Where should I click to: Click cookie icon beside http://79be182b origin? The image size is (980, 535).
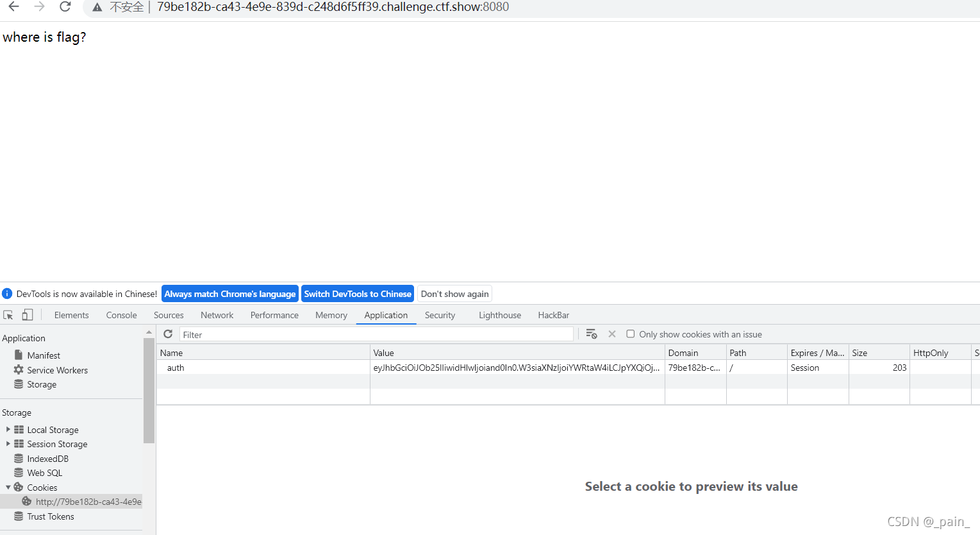coord(27,502)
